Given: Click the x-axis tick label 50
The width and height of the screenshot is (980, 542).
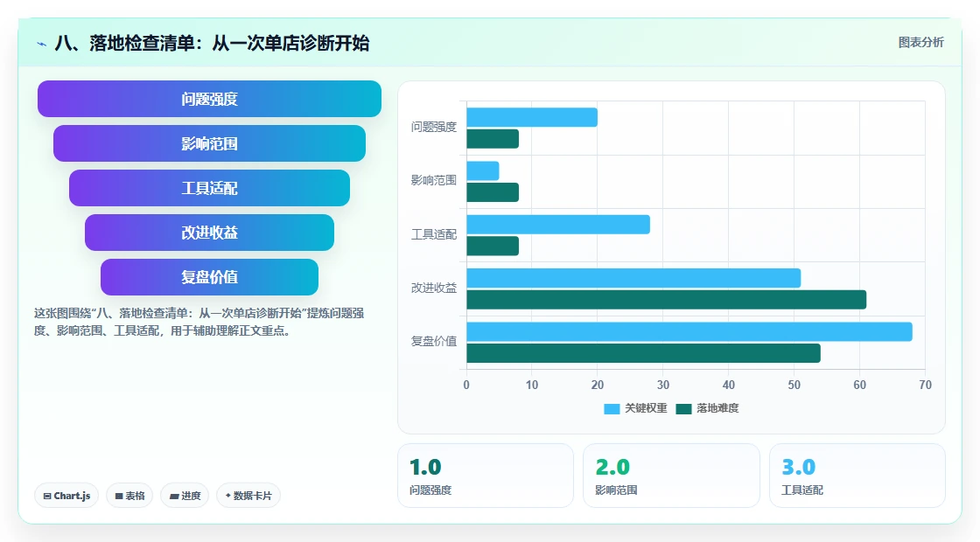Looking at the screenshot, I should click(794, 386).
